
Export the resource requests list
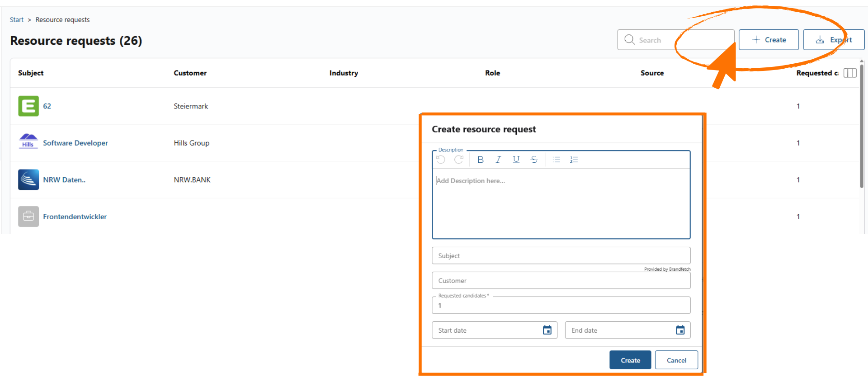834,40
